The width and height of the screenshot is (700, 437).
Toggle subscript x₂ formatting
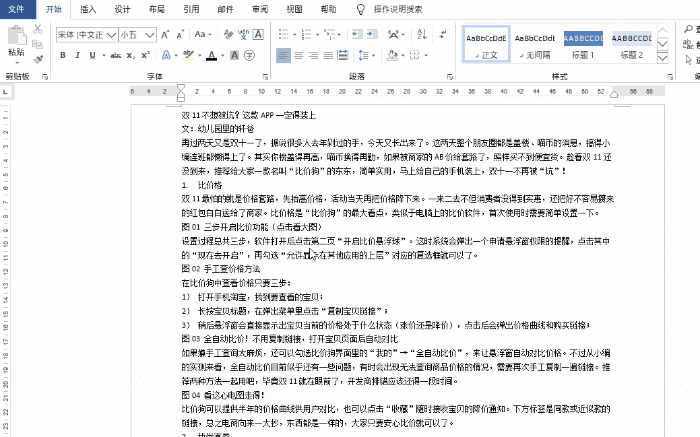(x=130, y=55)
